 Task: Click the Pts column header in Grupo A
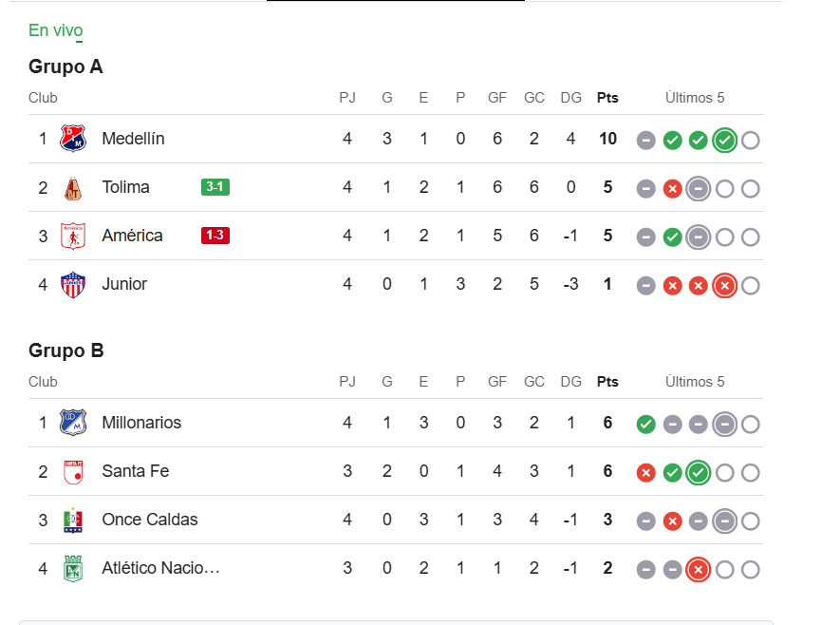click(607, 98)
